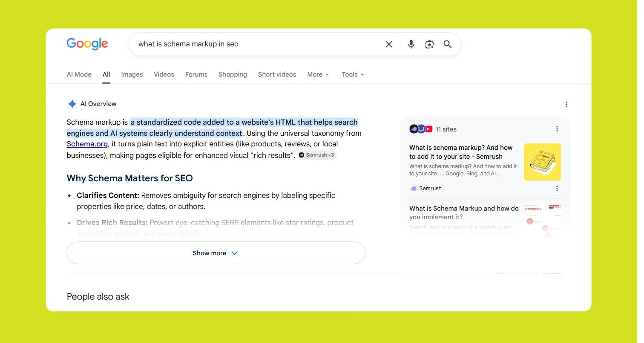Click the Google logo

pos(87,44)
